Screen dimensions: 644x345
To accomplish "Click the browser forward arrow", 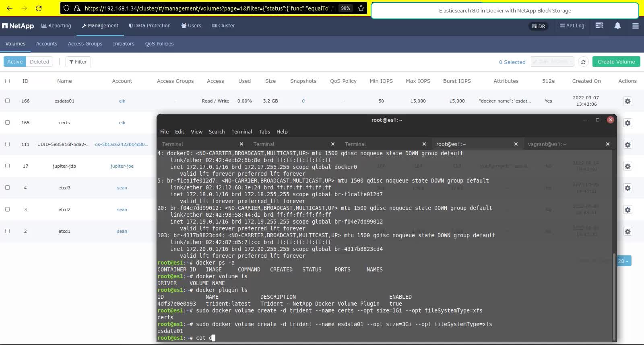I will pyautogui.click(x=24, y=8).
